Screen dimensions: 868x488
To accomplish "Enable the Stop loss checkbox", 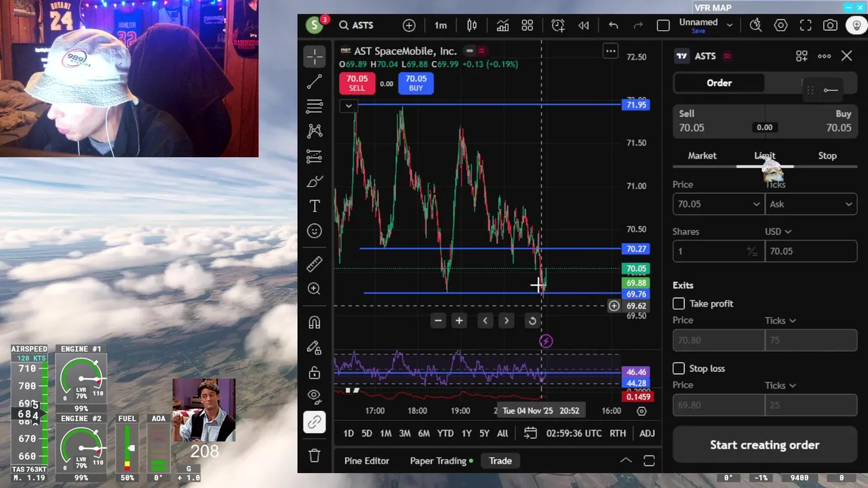I will pos(679,368).
